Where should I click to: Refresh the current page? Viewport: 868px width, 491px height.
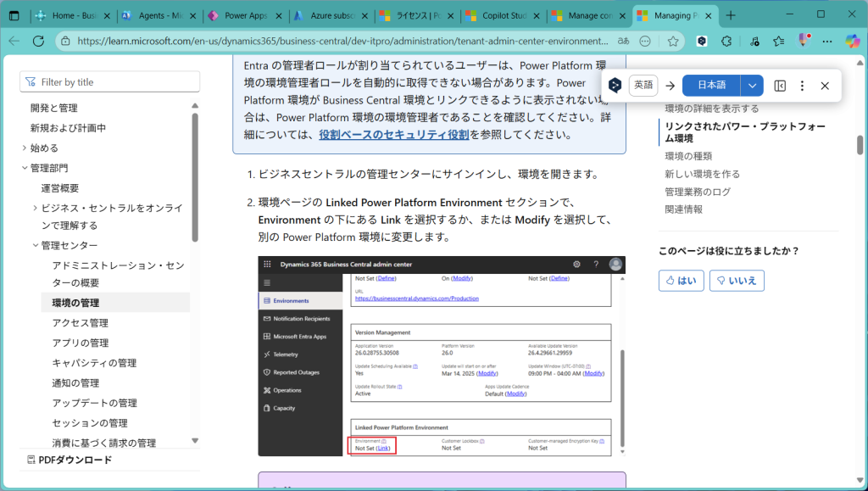click(38, 41)
